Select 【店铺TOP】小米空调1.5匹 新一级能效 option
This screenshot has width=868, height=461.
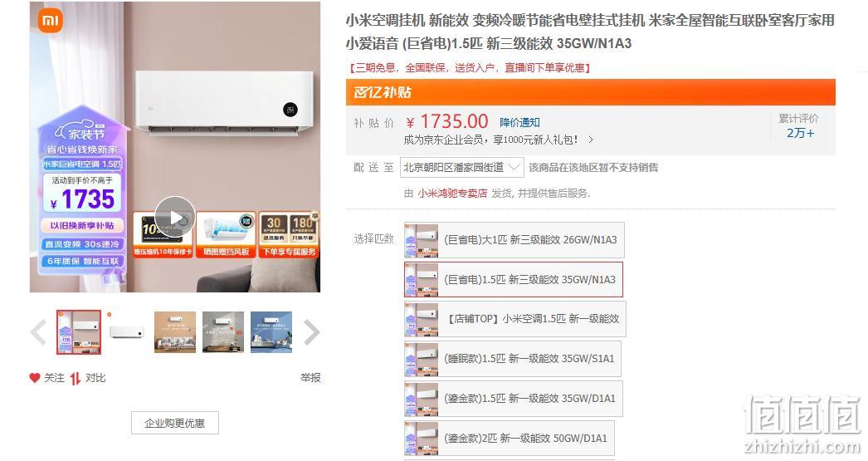coord(514,319)
